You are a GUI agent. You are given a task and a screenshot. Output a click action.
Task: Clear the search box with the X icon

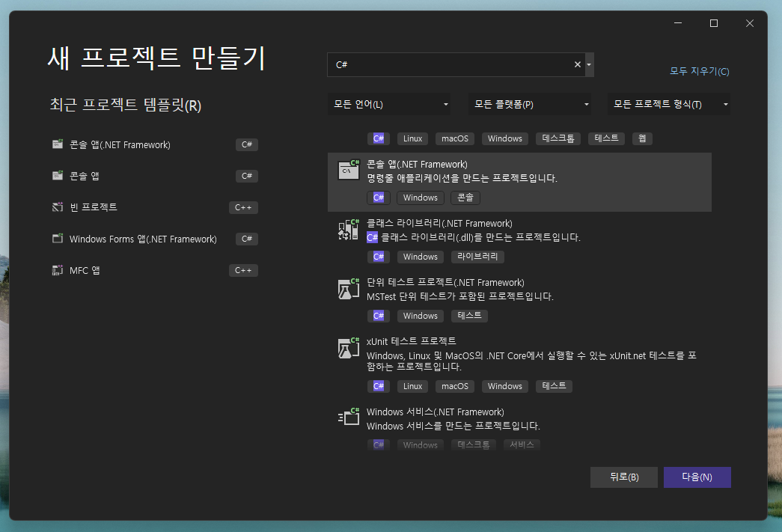coord(578,64)
